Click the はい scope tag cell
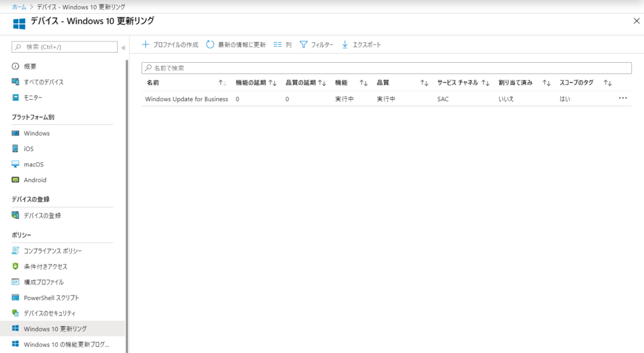 [x=565, y=99]
